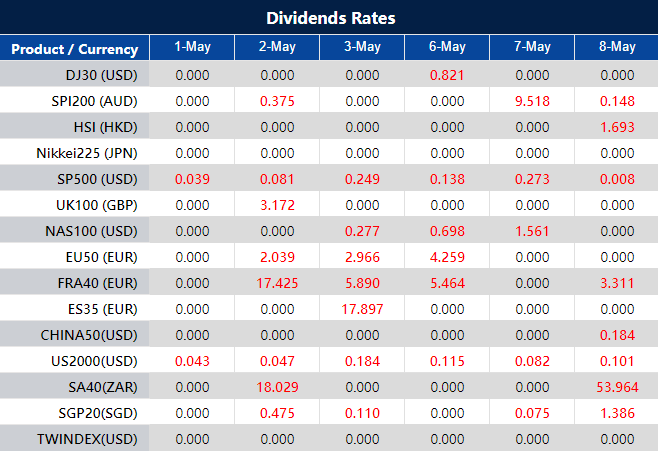The height and width of the screenshot is (451, 658).
Task: Click the EU50 6-May value 4.259
Action: tap(447, 257)
